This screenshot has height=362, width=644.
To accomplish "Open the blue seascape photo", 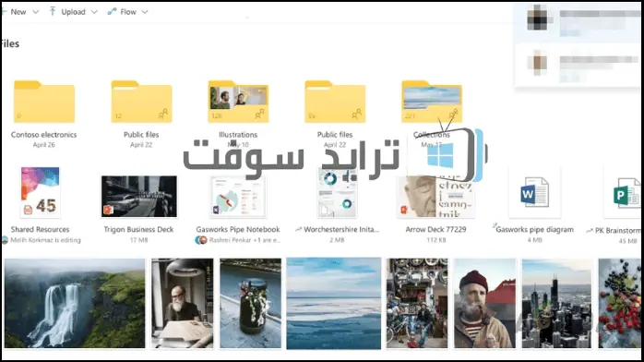I will pyautogui.click(x=334, y=303).
